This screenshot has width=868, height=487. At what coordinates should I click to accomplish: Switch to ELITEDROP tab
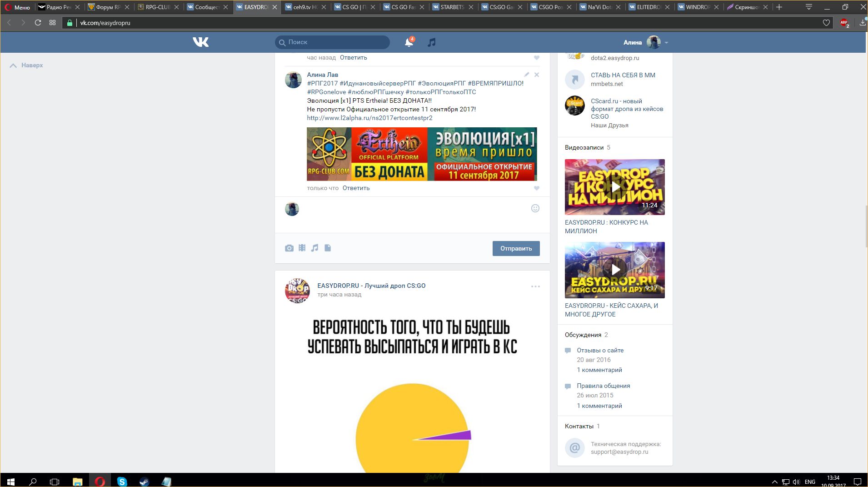(x=650, y=7)
